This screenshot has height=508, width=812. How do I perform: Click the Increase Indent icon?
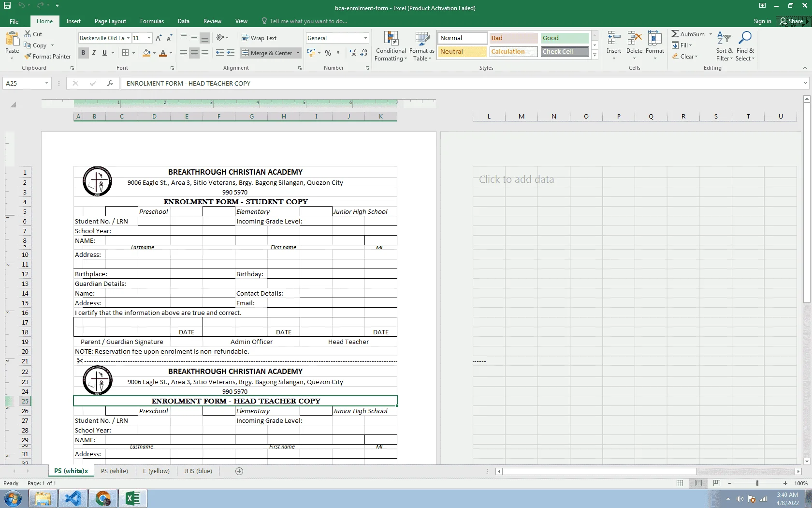tap(231, 53)
